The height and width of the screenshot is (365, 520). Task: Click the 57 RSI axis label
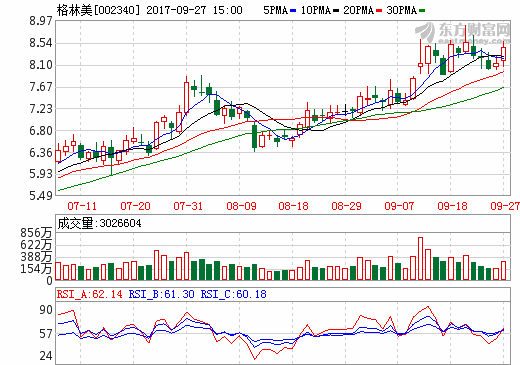(46, 333)
